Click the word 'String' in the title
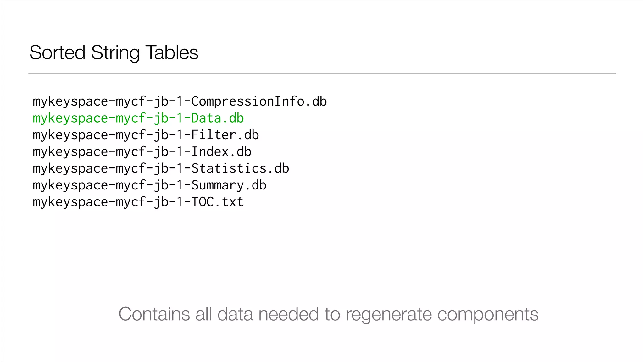This screenshot has width=644, height=362. pos(115,53)
